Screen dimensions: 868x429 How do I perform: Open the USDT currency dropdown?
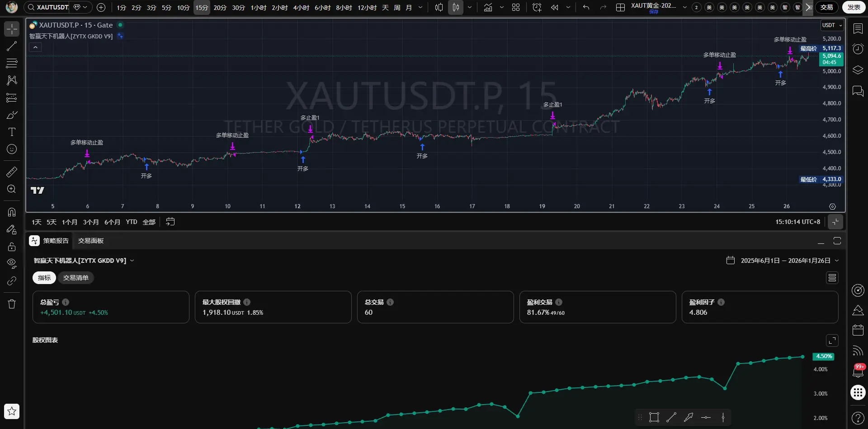click(832, 25)
